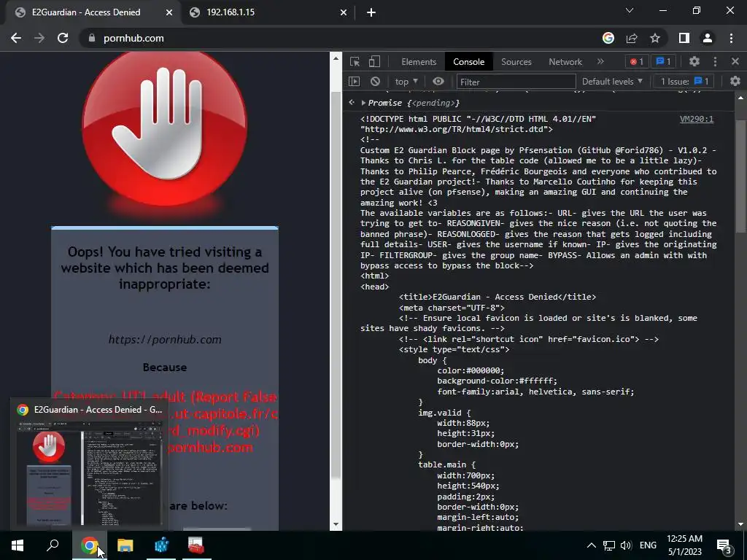Click the red error count badge
The height and width of the screenshot is (560, 747).
pyautogui.click(x=637, y=61)
